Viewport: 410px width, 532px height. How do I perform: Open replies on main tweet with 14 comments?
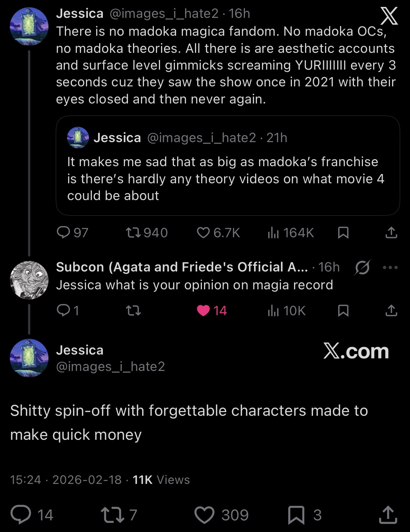(21, 515)
